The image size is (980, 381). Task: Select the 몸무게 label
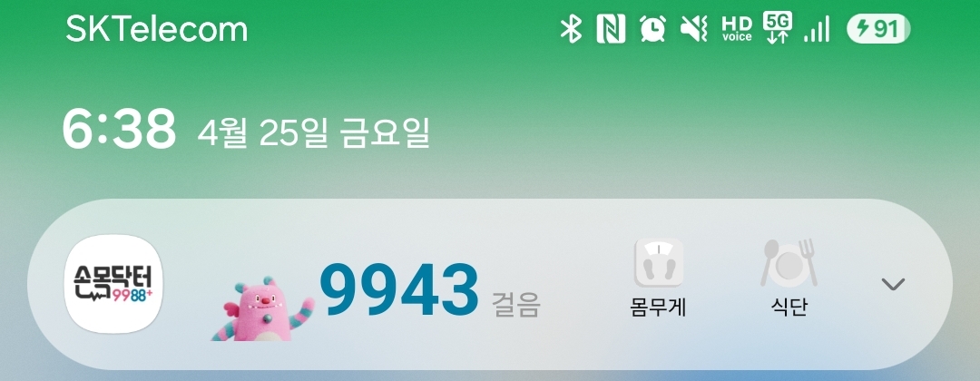tap(658, 308)
